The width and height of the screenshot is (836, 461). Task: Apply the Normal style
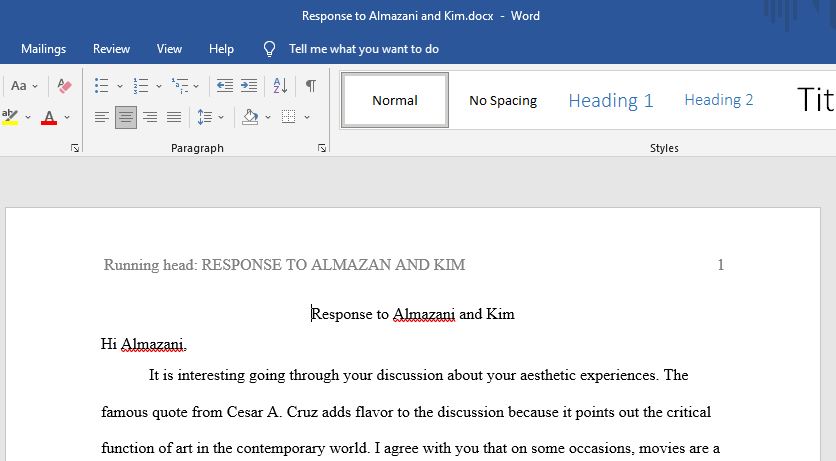tap(395, 100)
